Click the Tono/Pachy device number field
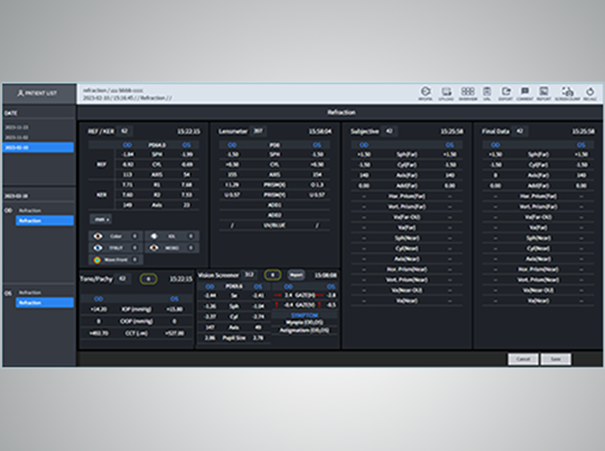This screenshot has width=605, height=451. (x=122, y=279)
